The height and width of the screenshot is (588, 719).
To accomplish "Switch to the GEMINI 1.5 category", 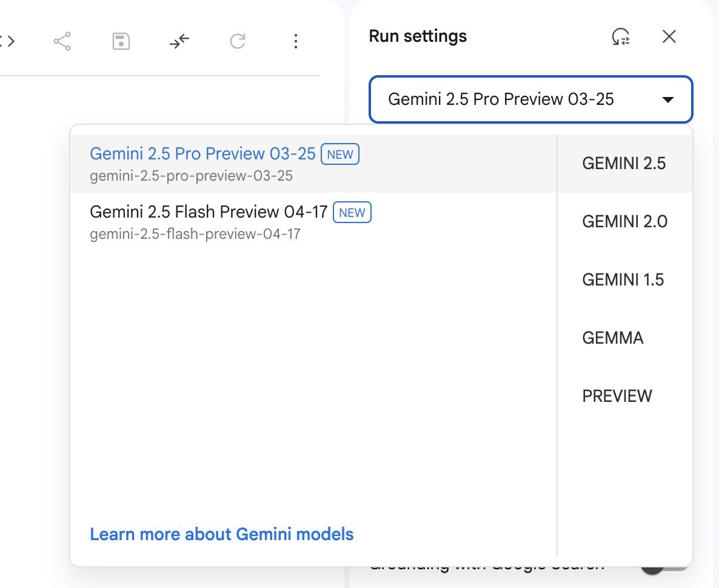I will coord(623,280).
